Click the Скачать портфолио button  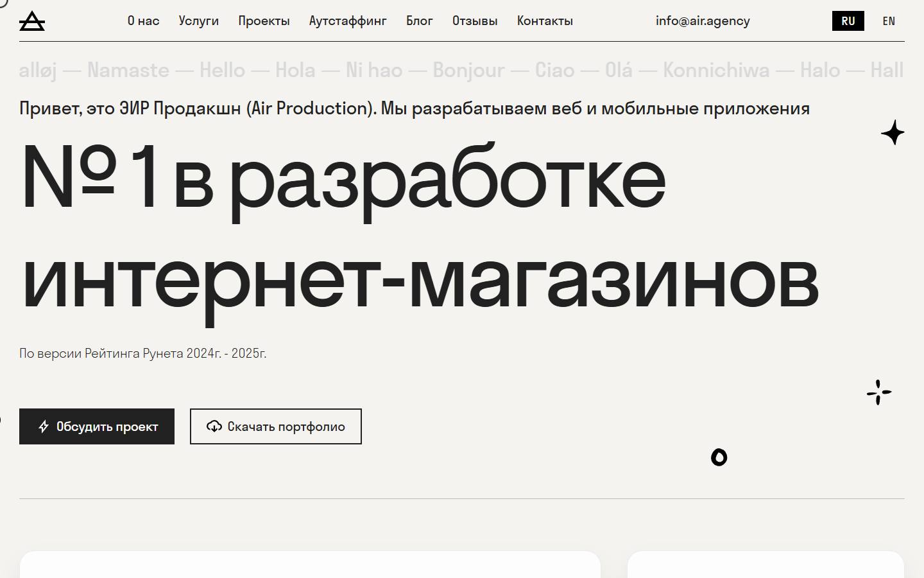276,426
